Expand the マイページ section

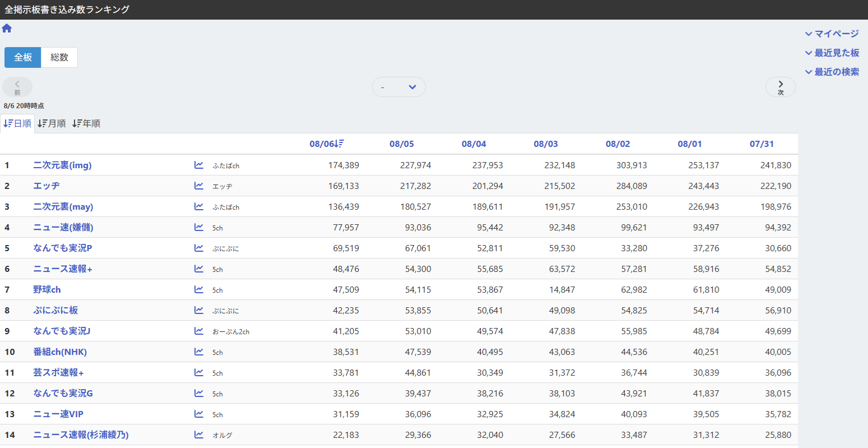[832, 34]
